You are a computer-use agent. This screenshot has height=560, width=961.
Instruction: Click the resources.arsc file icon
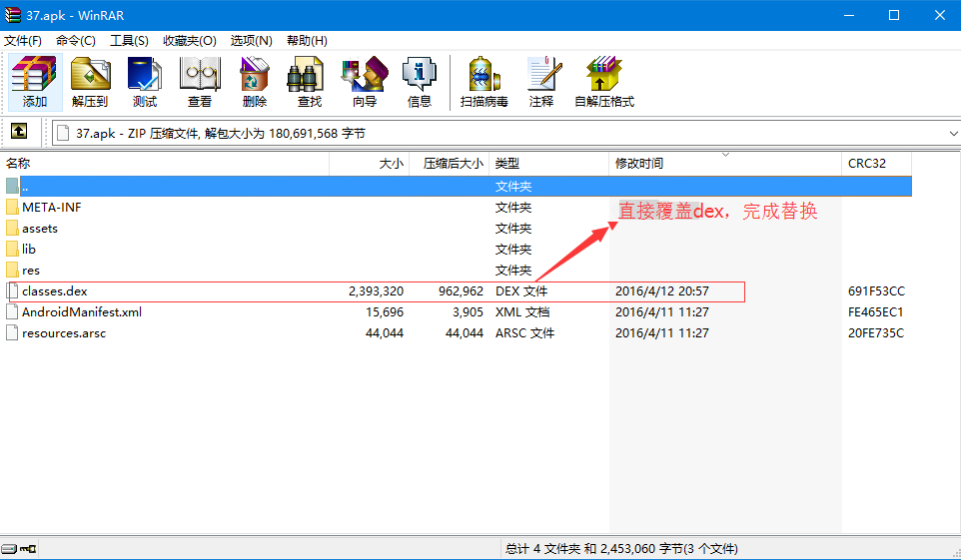coord(12,332)
